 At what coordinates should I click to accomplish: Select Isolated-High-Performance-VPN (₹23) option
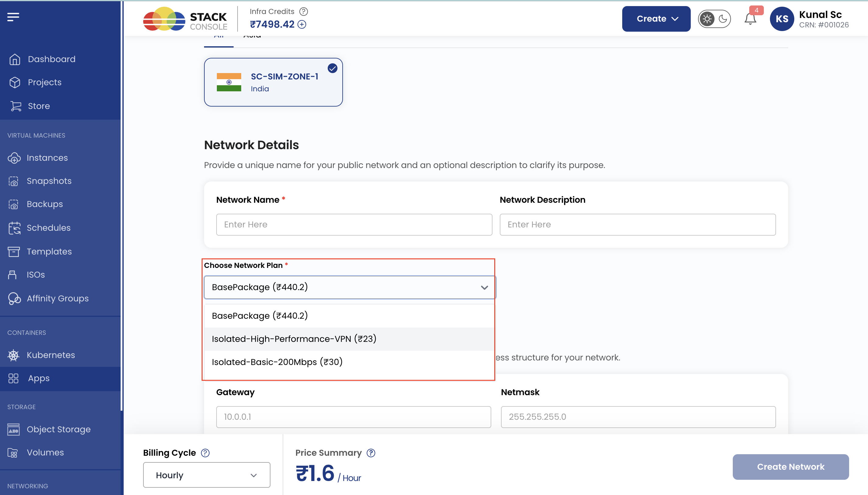(x=349, y=339)
